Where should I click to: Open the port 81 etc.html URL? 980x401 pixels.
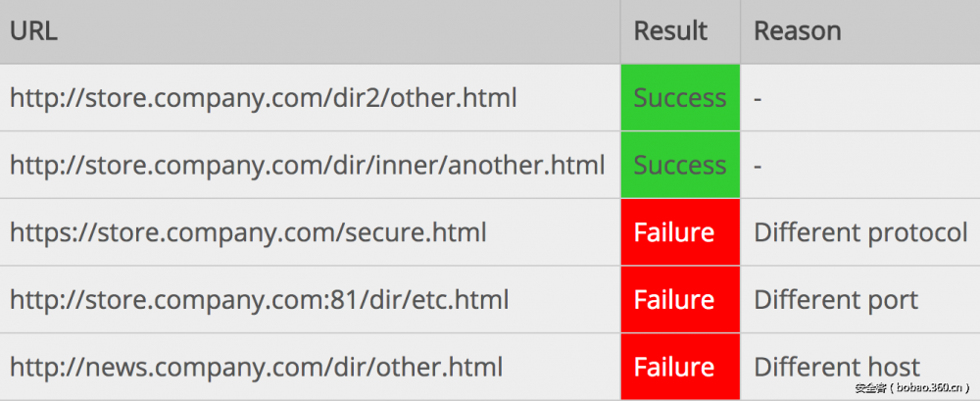coord(259,299)
